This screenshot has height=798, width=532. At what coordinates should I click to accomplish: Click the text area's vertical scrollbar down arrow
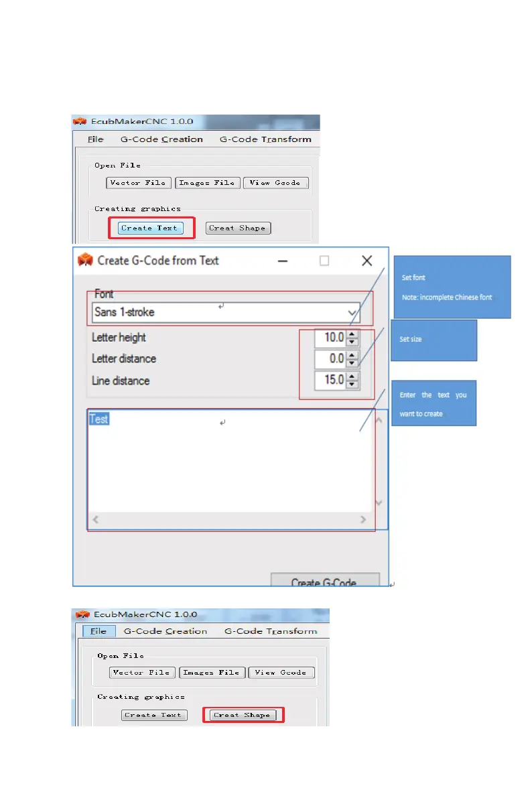coord(379,503)
